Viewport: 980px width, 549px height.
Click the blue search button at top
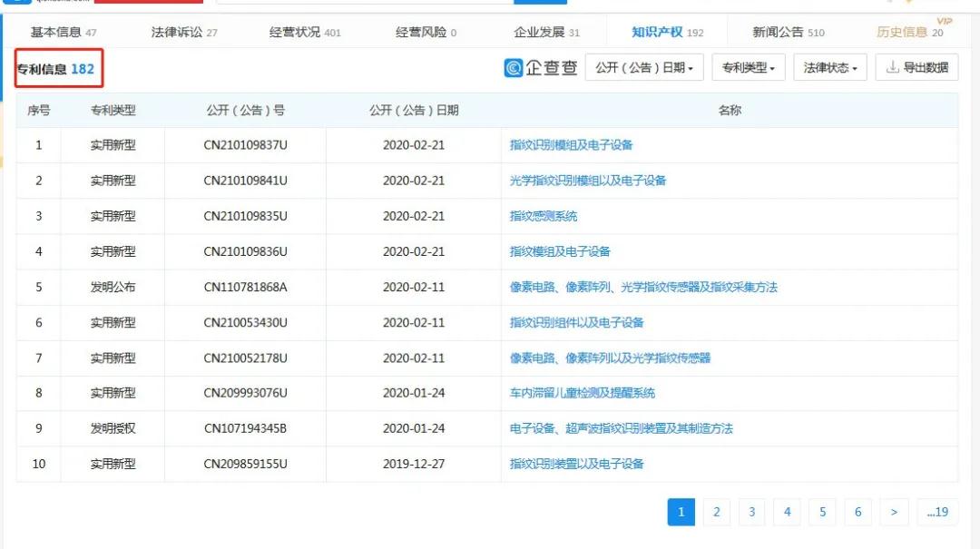541,3
